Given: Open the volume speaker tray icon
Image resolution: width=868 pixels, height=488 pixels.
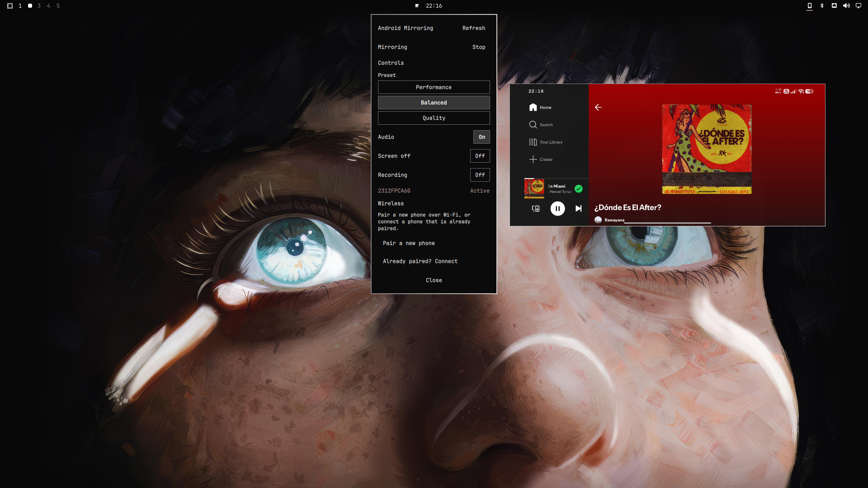Looking at the screenshot, I should (x=846, y=6).
